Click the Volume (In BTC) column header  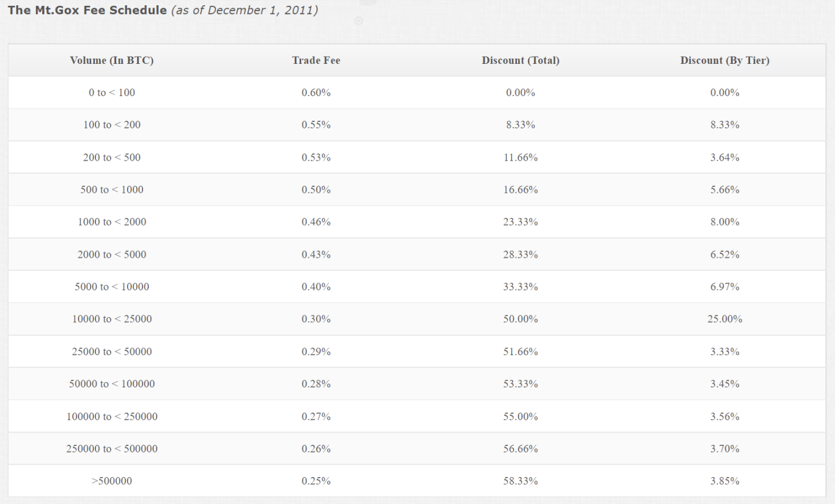point(111,60)
